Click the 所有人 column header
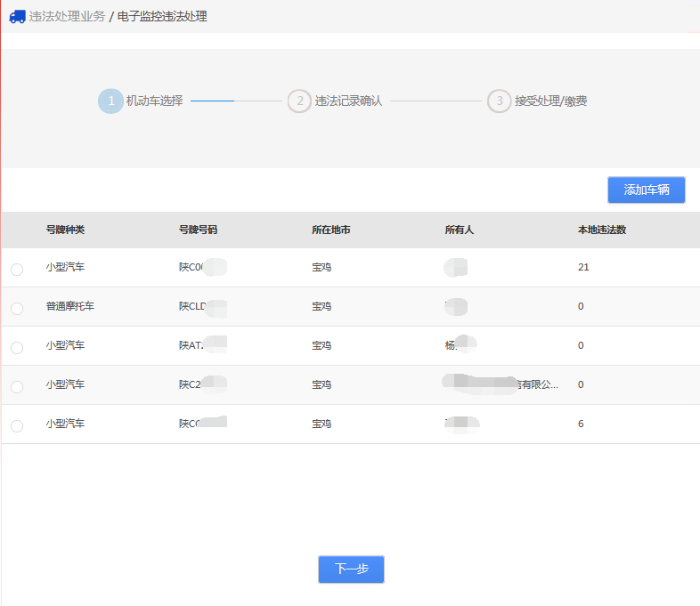Viewport: 700px width, 606px height. [x=459, y=230]
